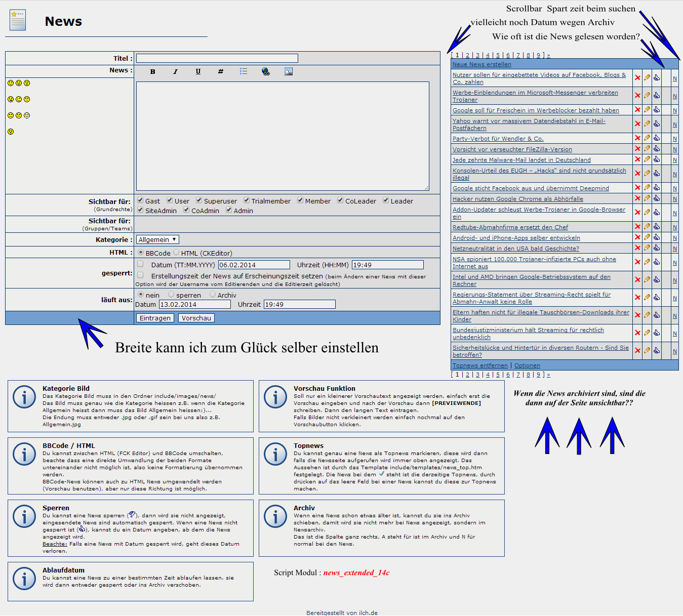The height and width of the screenshot is (616, 683).
Task: Jump to next pages with top » link
Action: (x=548, y=56)
